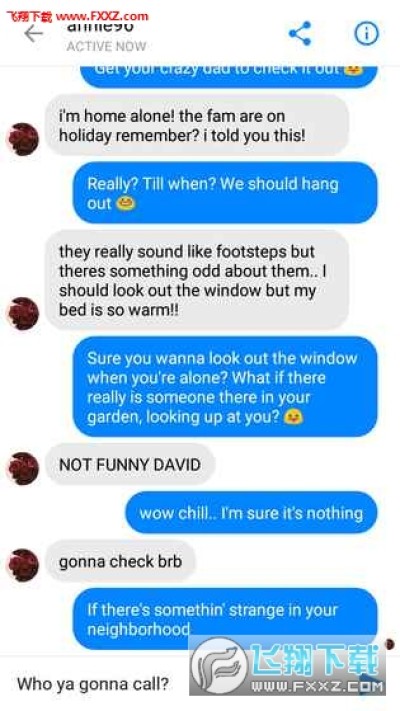Screen dimensions: 400x711
Task: Tap the back arrow in the header
Action: click(x=33, y=34)
